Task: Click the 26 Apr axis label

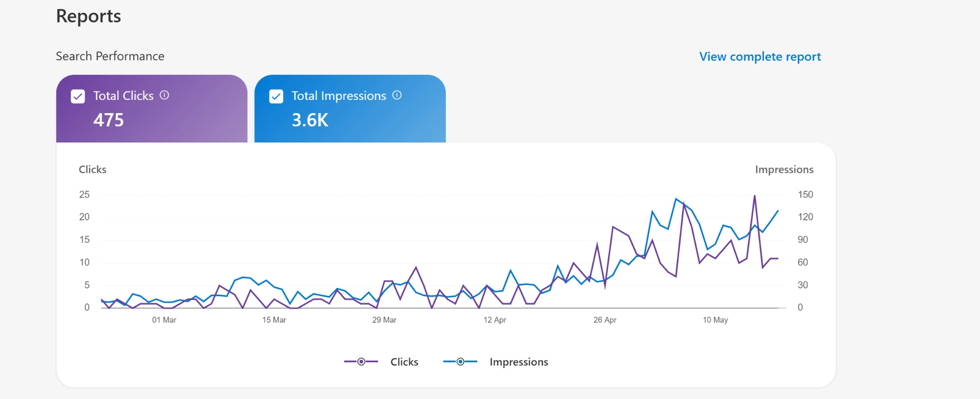Action: point(605,320)
